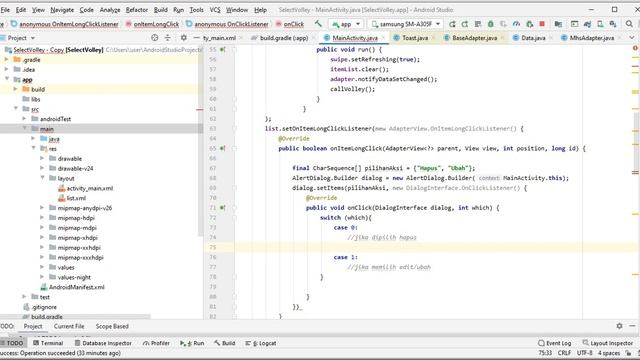Open the Layout Inspector

pyautogui.click(x=608, y=343)
